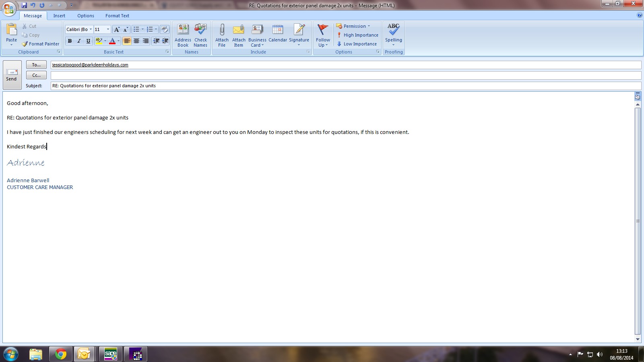The image size is (644, 362).
Task: Toggle Center text alignment
Action: pyautogui.click(x=136, y=41)
